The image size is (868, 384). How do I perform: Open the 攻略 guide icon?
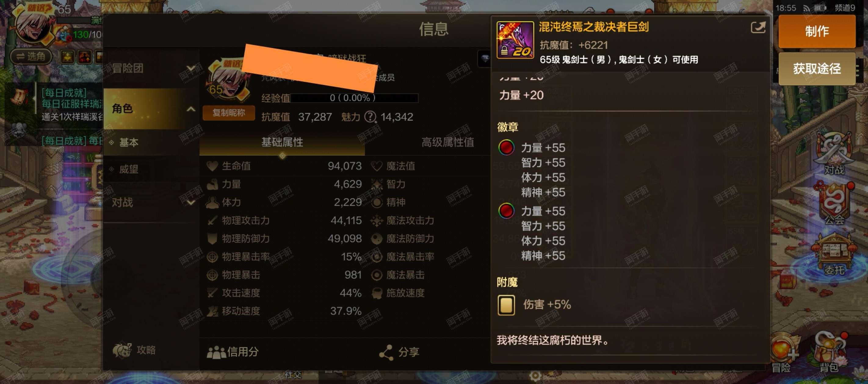click(x=134, y=350)
